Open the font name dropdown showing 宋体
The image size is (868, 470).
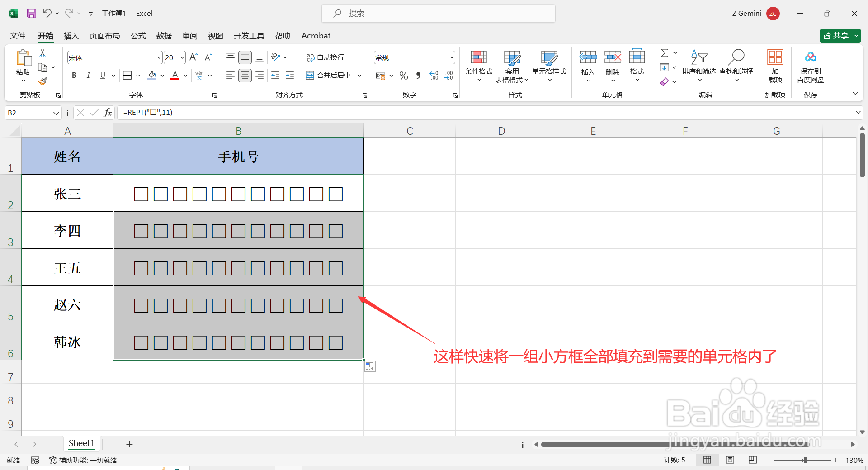click(157, 57)
